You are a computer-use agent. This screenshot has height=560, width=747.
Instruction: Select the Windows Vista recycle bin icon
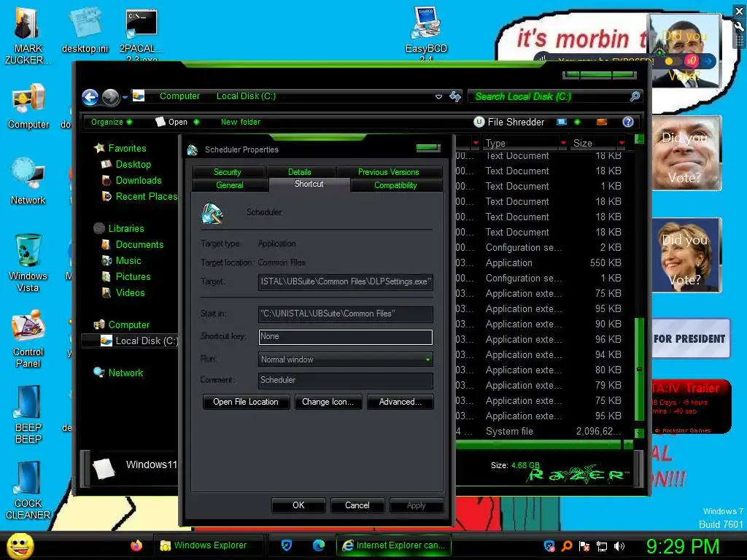(x=28, y=262)
